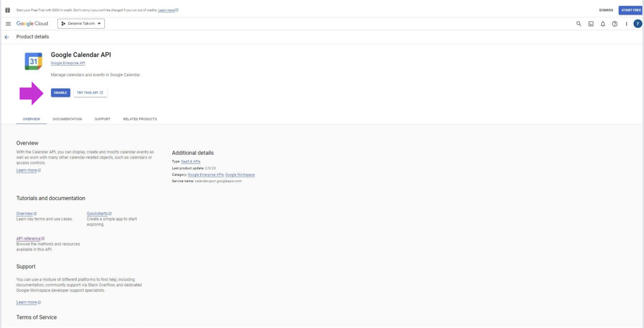Go back with the arrow icon

coord(7,37)
